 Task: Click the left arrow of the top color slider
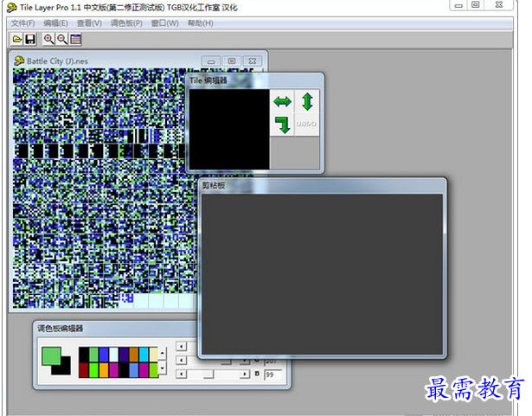coord(181,346)
